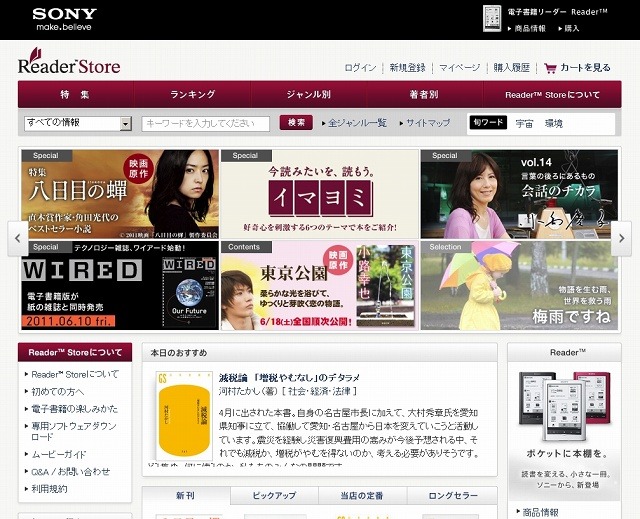Open Reader™ Storeについて in main navigation

pos(552,94)
